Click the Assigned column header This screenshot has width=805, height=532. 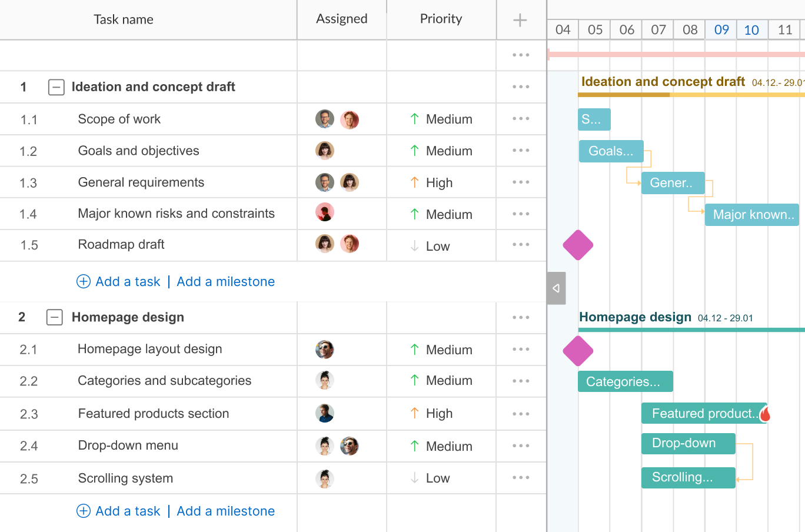pyautogui.click(x=341, y=19)
